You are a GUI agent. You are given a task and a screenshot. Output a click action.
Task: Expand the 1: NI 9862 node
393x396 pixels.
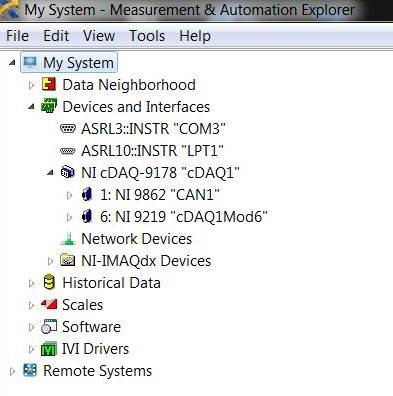pos(69,195)
